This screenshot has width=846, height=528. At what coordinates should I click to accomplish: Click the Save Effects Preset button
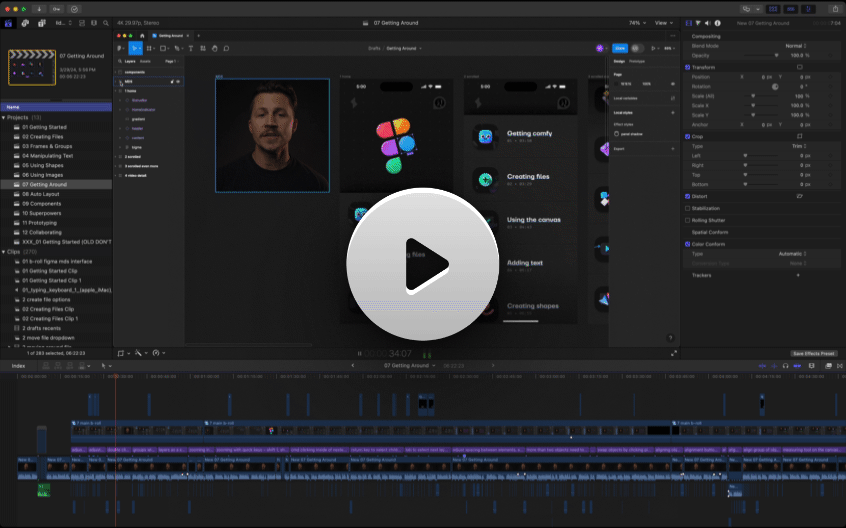click(812, 353)
